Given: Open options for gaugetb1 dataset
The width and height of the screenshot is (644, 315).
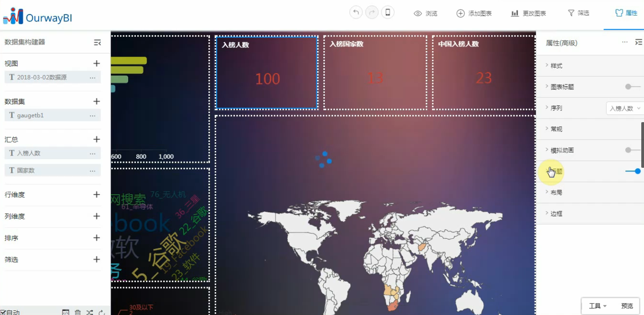Looking at the screenshot, I should [x=93, y=115].
